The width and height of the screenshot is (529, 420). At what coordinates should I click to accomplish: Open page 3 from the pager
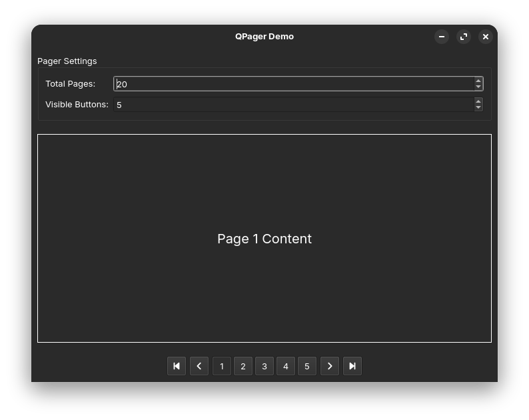(x=264, y=366)
